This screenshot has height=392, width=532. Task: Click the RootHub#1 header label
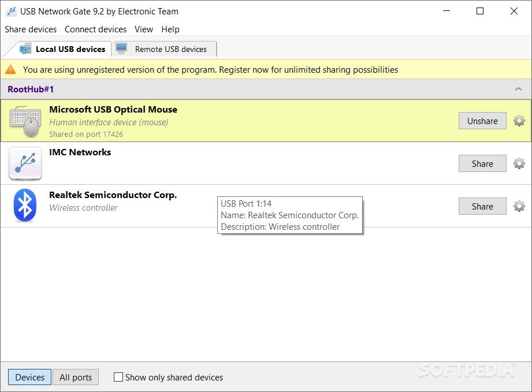pyautogui.click(x=31, y=89)
